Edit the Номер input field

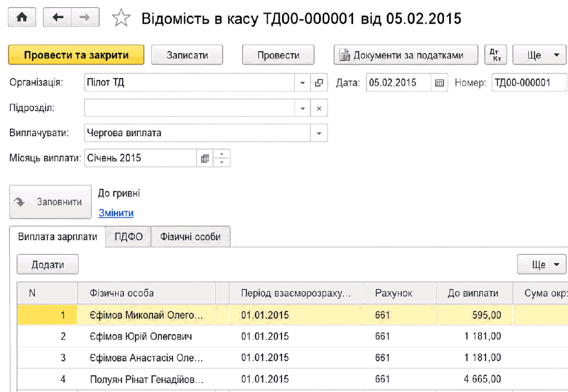529,83
